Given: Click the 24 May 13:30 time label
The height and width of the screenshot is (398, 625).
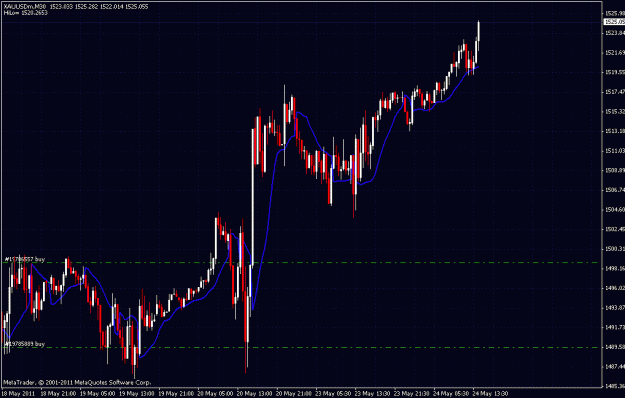Looking at the screenshot, I should pos(490,394).
